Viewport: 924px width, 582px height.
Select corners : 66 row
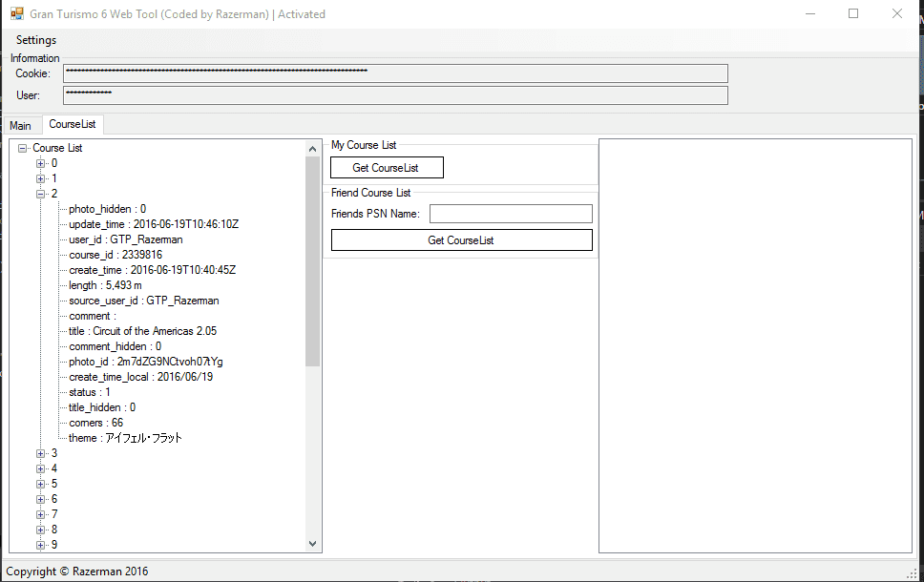click(96, 424)
